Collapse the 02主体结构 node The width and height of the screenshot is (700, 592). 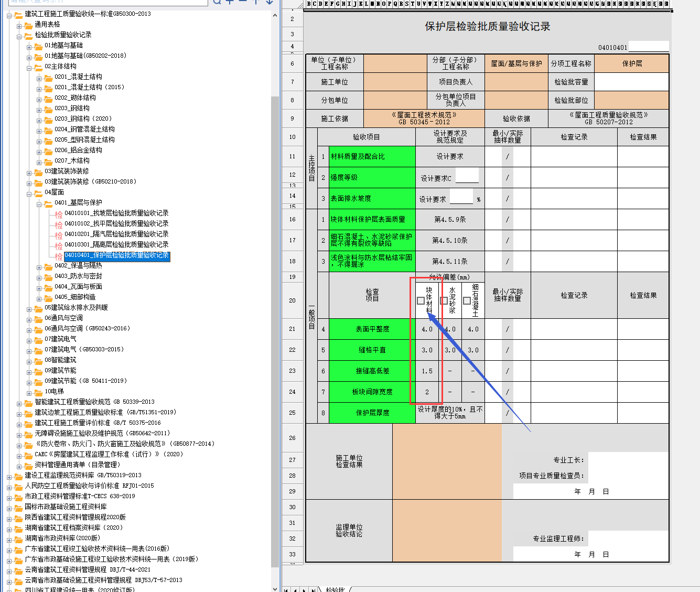point(29,68)
